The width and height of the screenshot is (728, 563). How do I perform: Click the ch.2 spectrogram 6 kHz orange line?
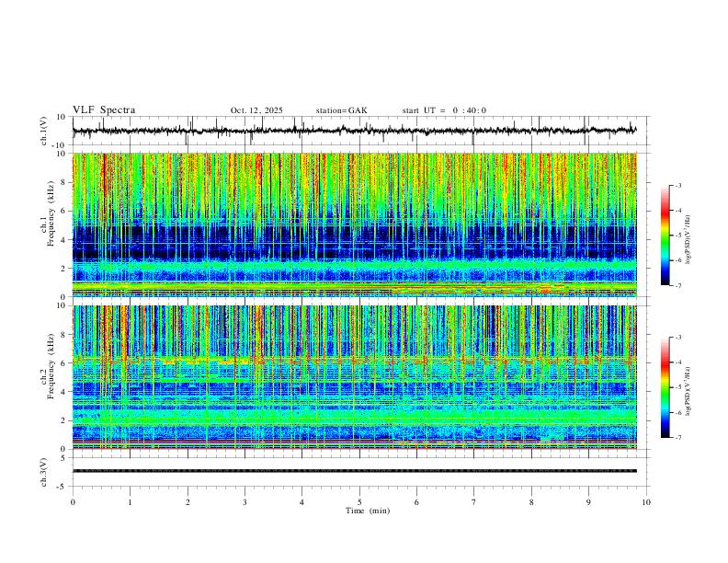coord(355,360)
